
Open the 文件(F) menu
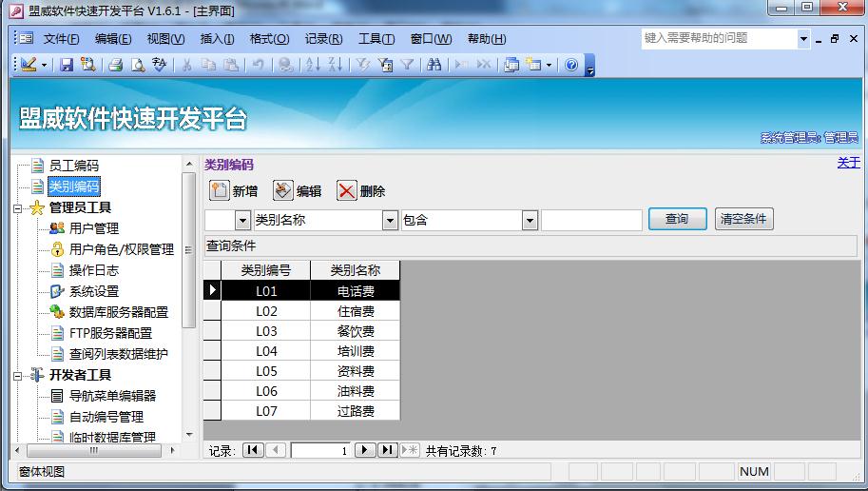tap(61, 39)
